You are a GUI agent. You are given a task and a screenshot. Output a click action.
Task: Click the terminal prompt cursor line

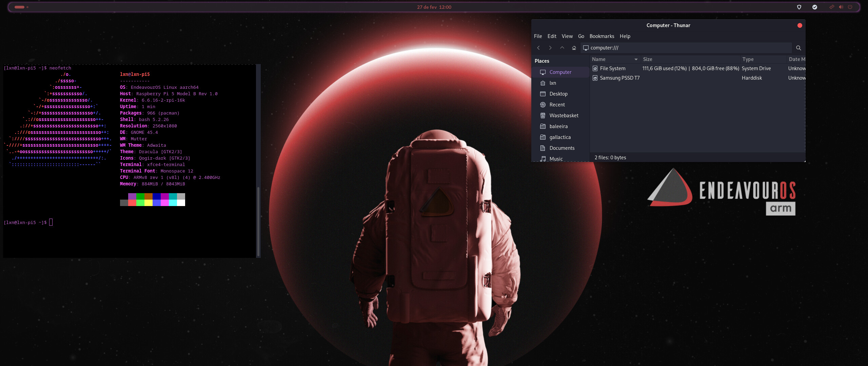(28, 222)
